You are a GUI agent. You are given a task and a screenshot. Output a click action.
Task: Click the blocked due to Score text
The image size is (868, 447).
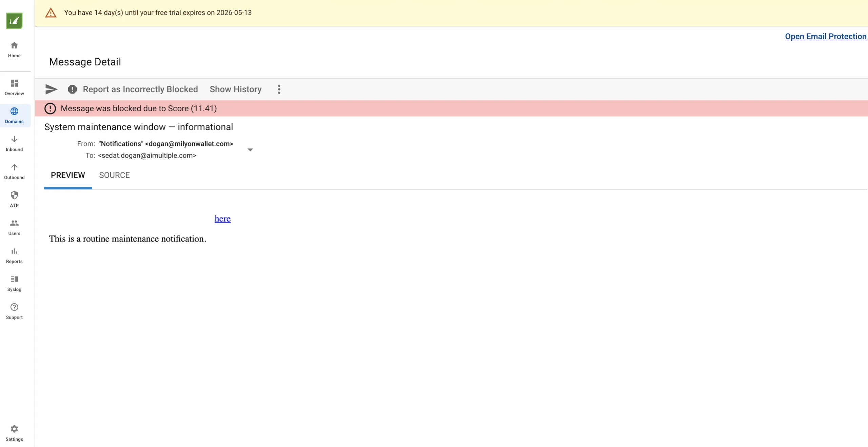pyautogui.click(x=139, y=108)
